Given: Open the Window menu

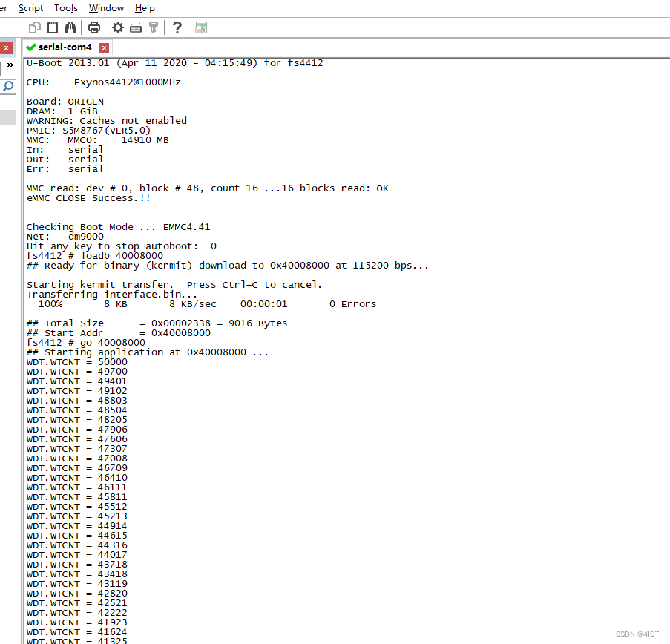Looking at the screenshot, I should pos(106,8).
